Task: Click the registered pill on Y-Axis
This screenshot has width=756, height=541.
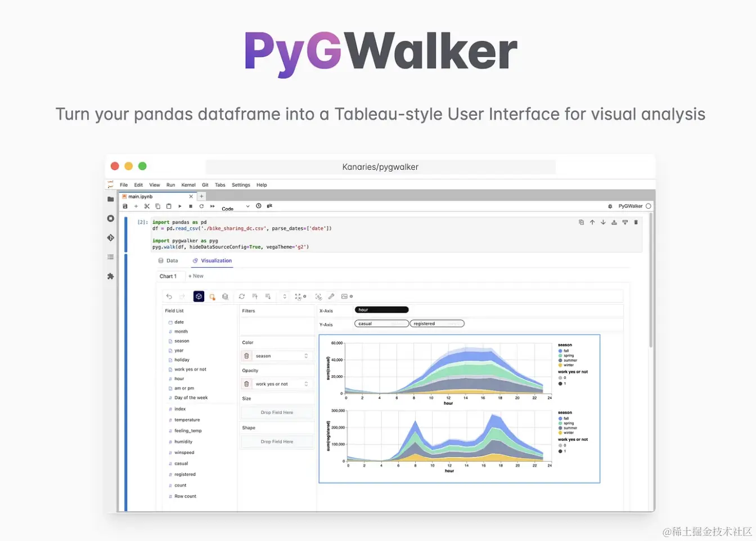Action: pyautogui.click(x=437, y=324)
